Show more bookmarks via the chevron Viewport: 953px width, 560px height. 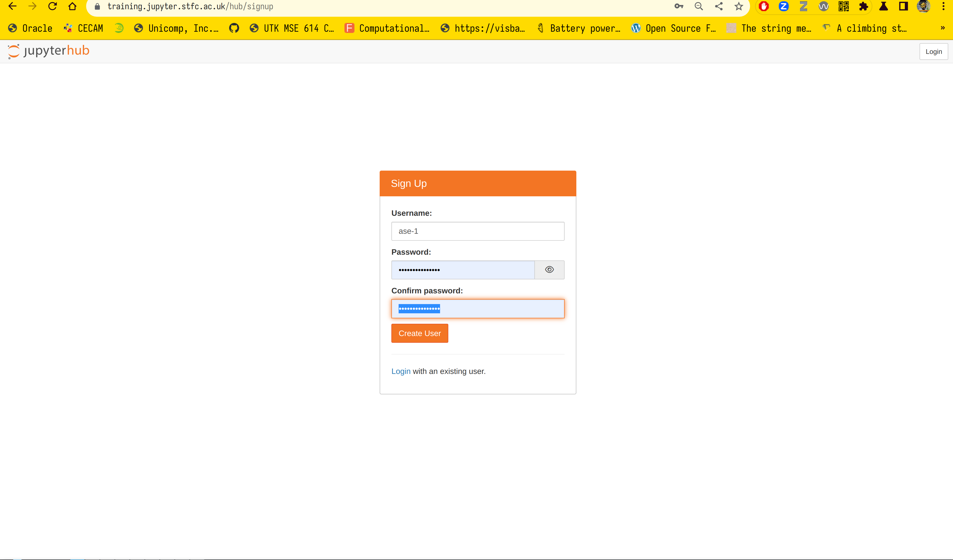point(943,28)
